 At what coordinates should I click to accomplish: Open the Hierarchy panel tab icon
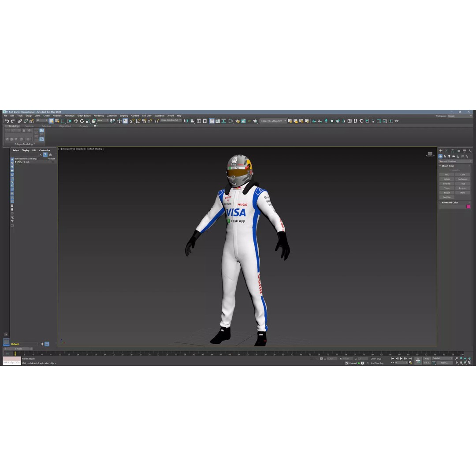pos(452,151)
